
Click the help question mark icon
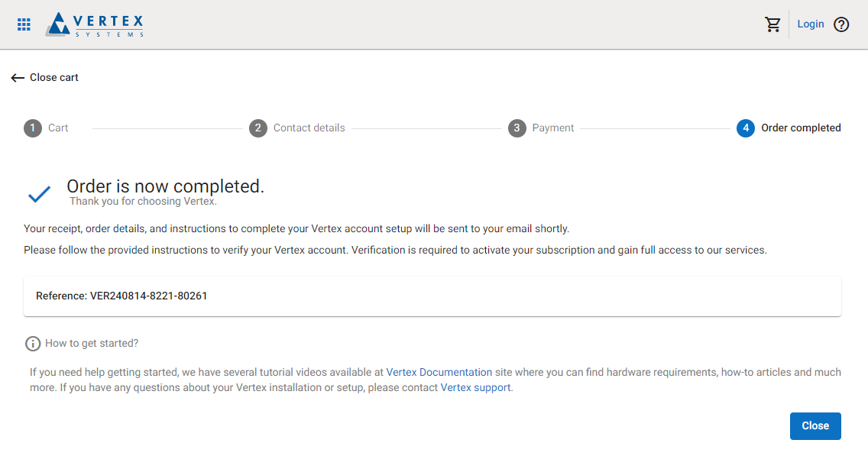click(841, 24)
